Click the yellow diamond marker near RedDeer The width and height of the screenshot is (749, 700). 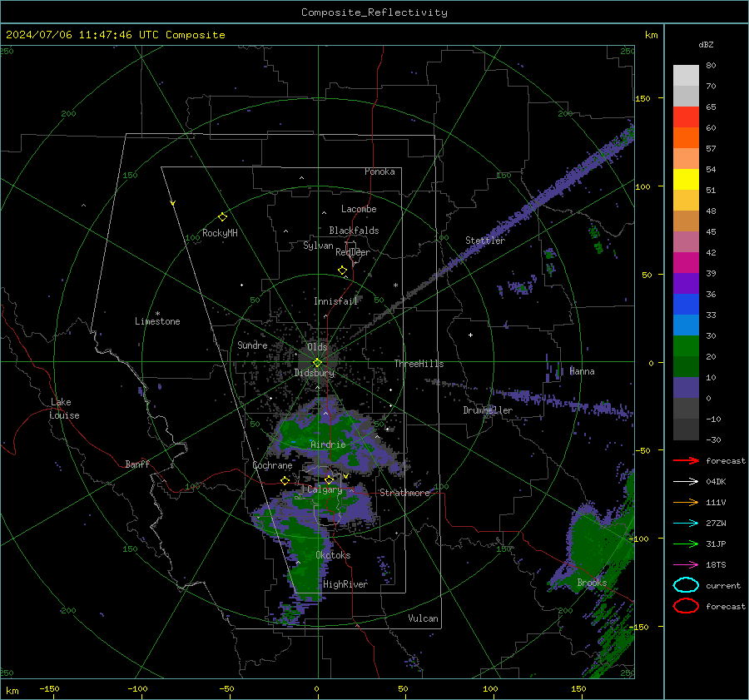[343, 271]
